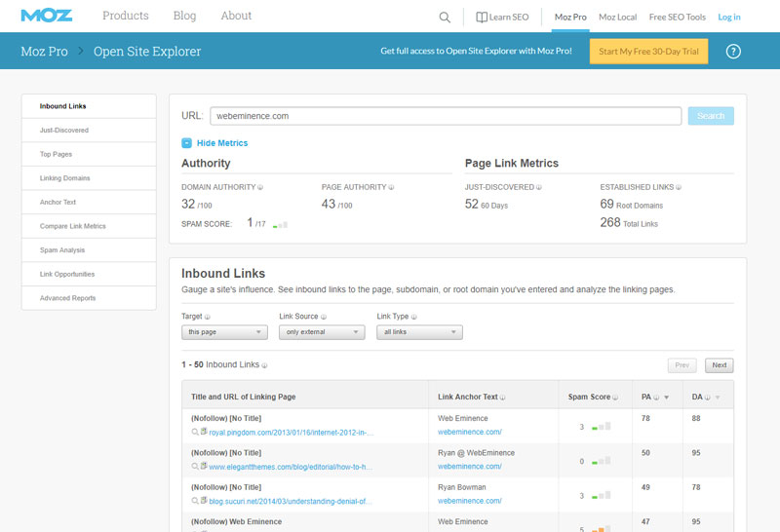
Task: Open the Link Type 'all links' dropdown
Action: (x=419, y=332)
